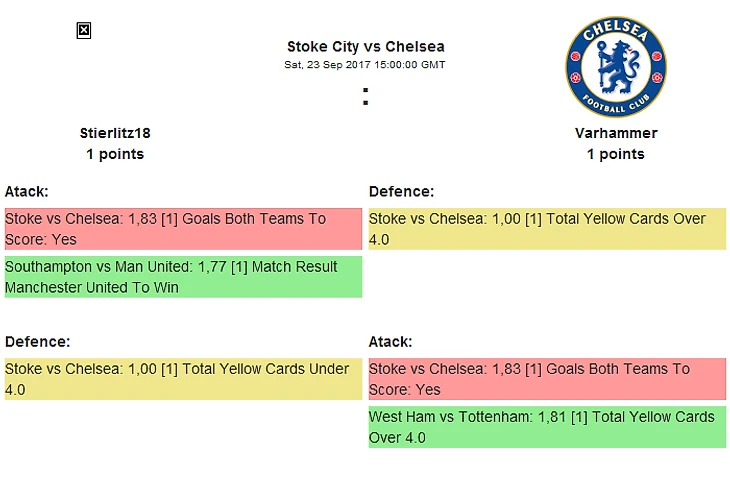
Task: Click '1 points' under Stierlitz18
Action: [115, 154]
